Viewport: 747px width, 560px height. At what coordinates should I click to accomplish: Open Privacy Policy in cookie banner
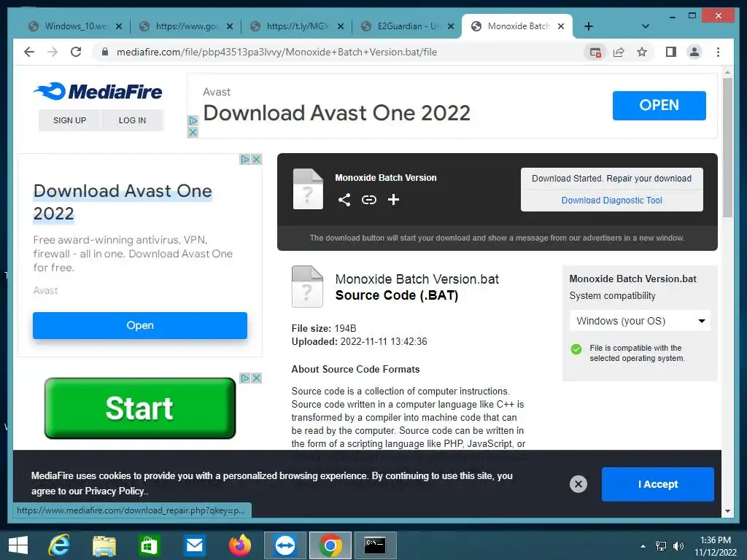[115, 491]
